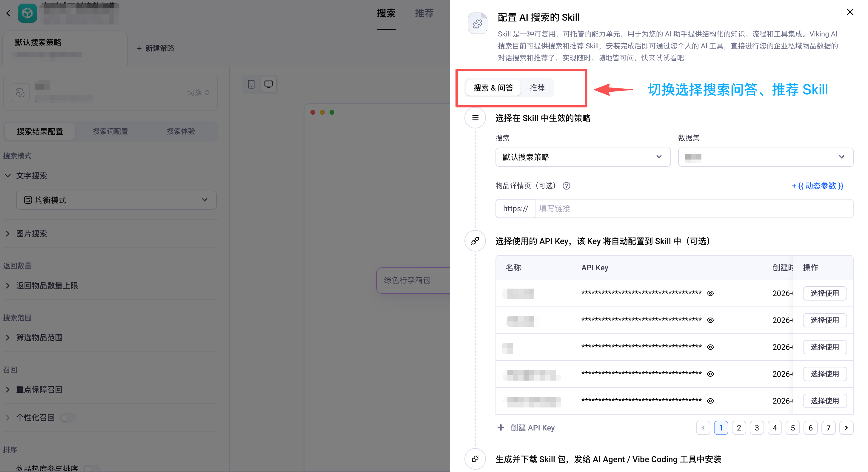This screenshot has height=472, width=868.
Task: Click 新建策略 to add a strategy
Action: pos(155,48)
